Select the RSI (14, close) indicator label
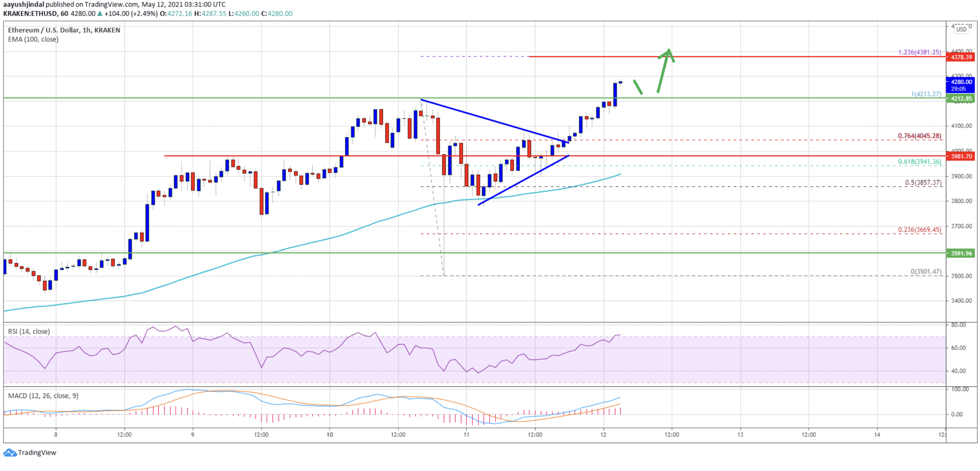This screenshot has height=471, width=980. (29, 331)
